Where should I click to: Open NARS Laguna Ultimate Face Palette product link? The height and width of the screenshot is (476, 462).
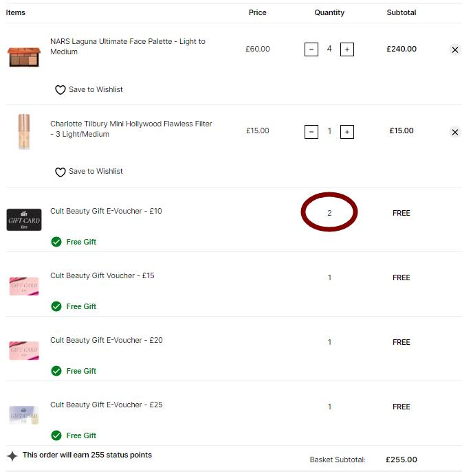pyautogui.click(x=128, y=47)
